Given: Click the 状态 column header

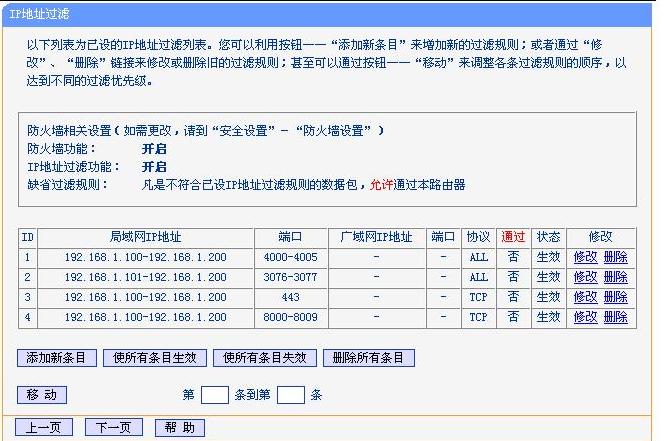Looking at the screenshot, I should (548, 237).
